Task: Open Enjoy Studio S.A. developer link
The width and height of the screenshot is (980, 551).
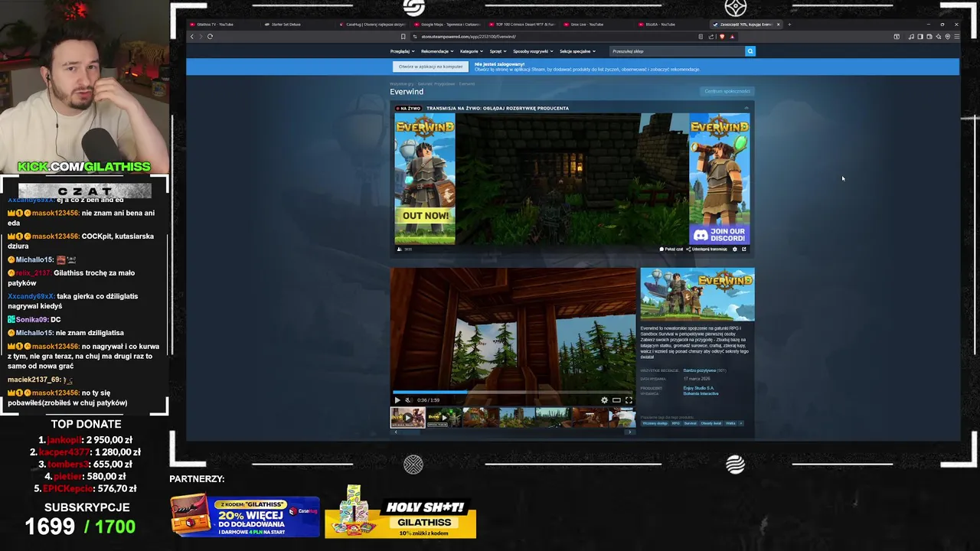Action: coord(698,388)
